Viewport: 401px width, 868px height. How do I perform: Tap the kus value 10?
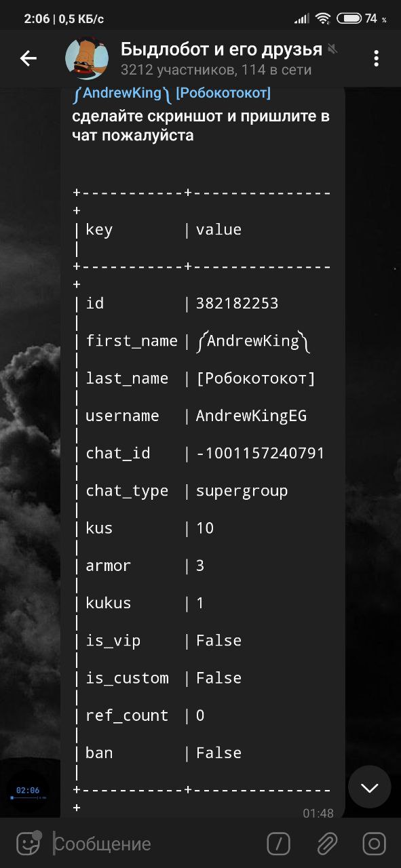[205, 528]
